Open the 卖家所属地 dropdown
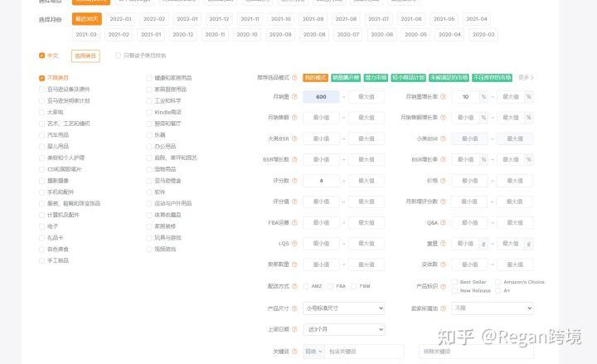Image resolution: width=597 pixels, height=364 pixels. tap(493, 308)
